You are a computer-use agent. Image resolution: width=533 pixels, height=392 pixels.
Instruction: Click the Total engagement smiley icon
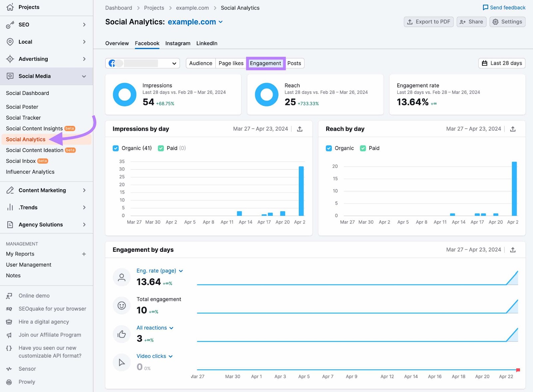click(x=122, y=305)
